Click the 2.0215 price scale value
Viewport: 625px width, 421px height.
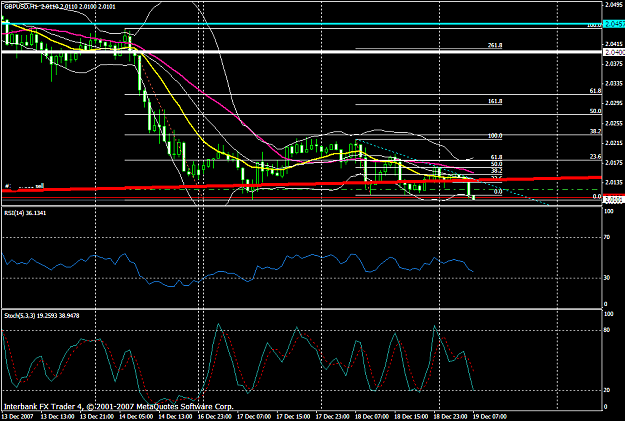click(614, 143)
